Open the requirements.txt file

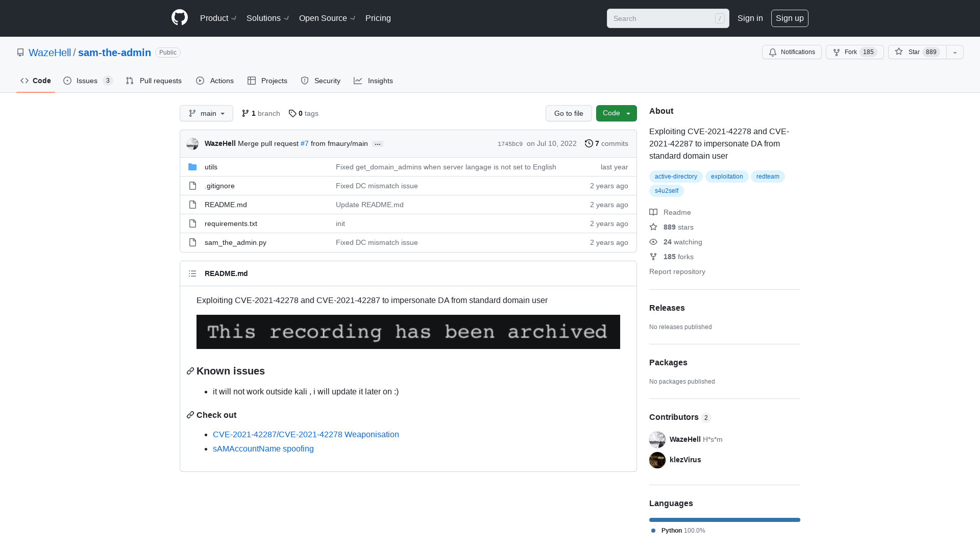click(231, 223)
